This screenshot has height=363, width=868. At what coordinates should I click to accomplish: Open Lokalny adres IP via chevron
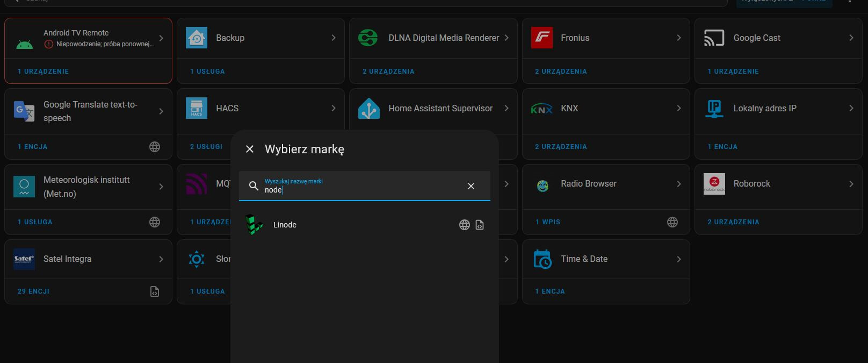[x=851, y=108]
